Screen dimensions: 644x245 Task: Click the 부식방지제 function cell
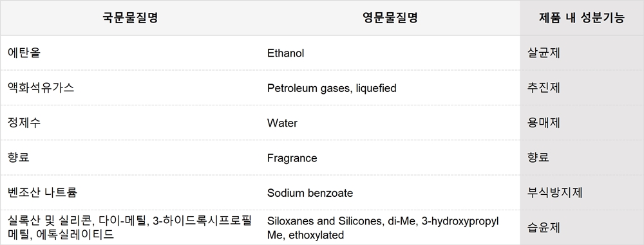(582, 192)
